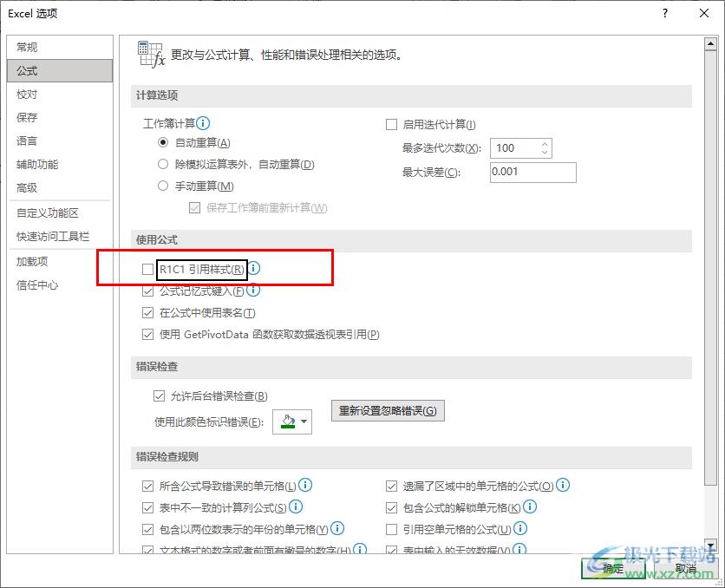The image size is (725, 588).
Task: Toggle 表中不一致的计算列公式 checkbox
Action: click(x=147, y=508)
